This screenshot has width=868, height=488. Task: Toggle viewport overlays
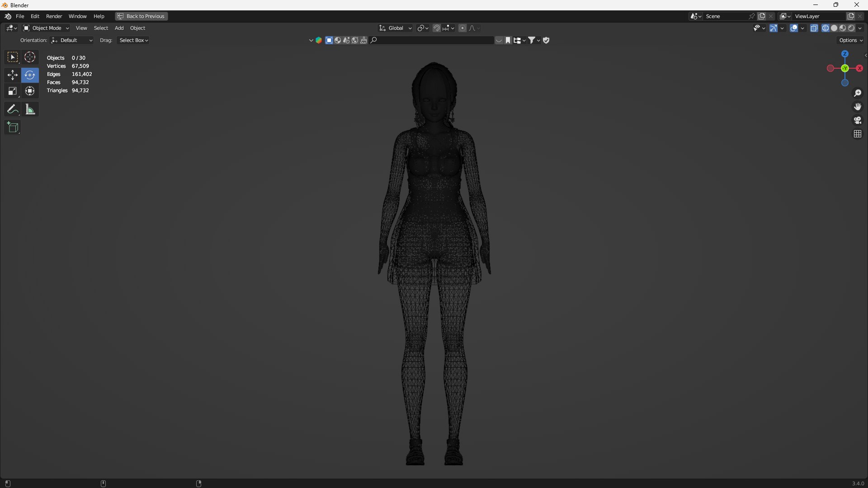tap(794, 28)
